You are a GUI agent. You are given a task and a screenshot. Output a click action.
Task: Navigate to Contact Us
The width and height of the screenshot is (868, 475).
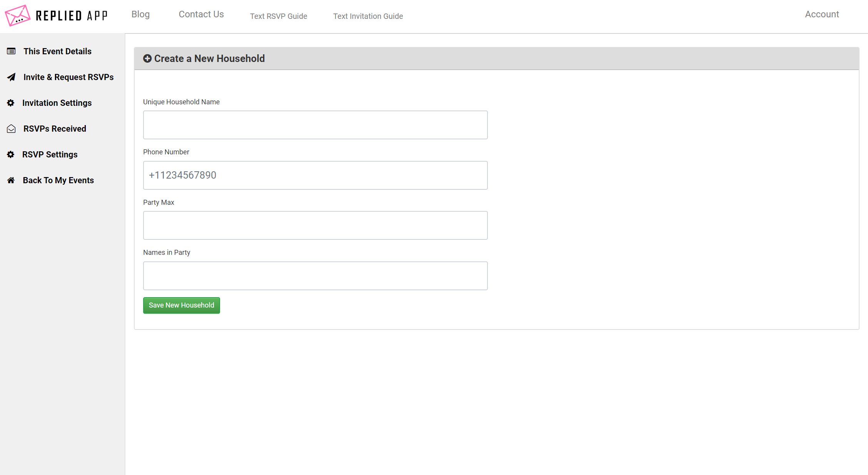click(x=201, y=14)
